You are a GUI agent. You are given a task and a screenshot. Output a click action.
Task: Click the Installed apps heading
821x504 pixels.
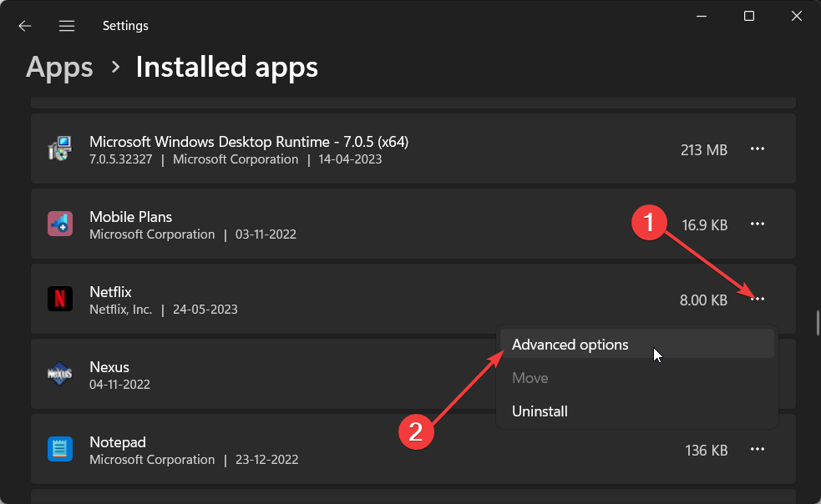click(x=226, y=68)
